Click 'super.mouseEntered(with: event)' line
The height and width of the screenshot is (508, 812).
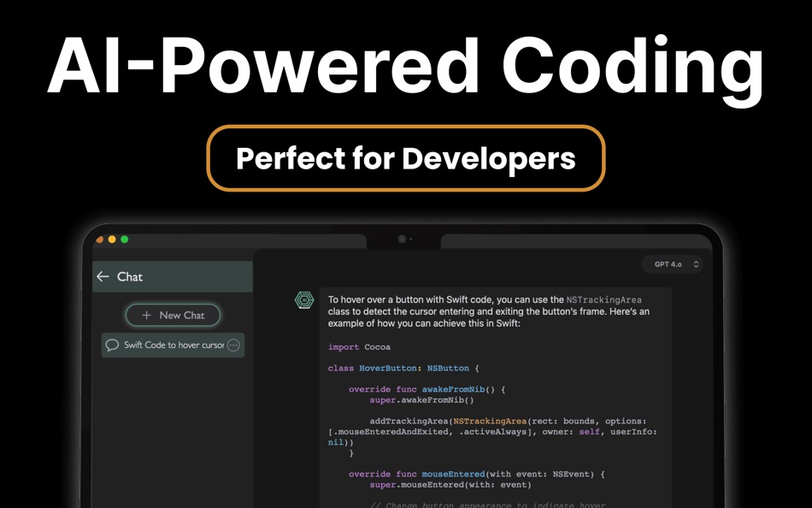click(x=450, y=485)
